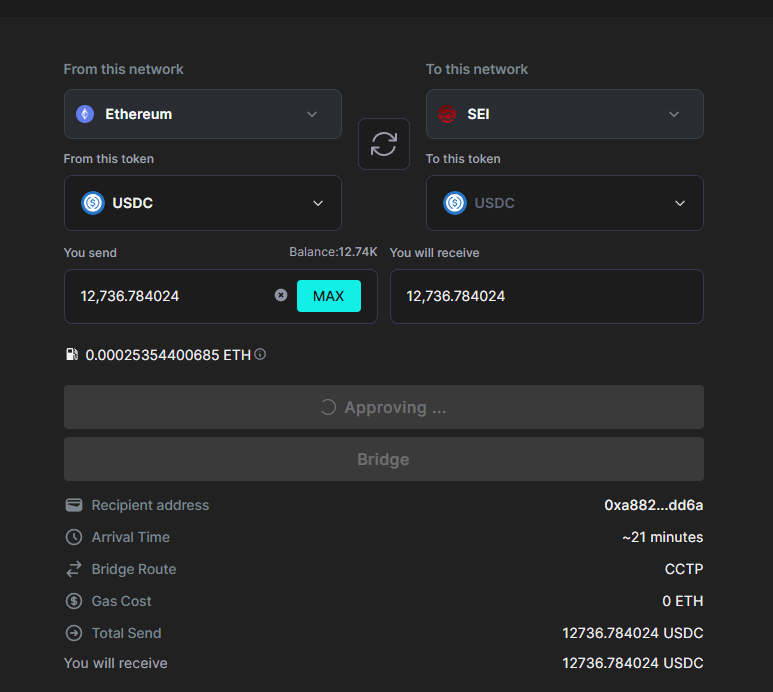Click the 0 ETH gas cost value
The image size is (773, 692).
tap(683, 601)
